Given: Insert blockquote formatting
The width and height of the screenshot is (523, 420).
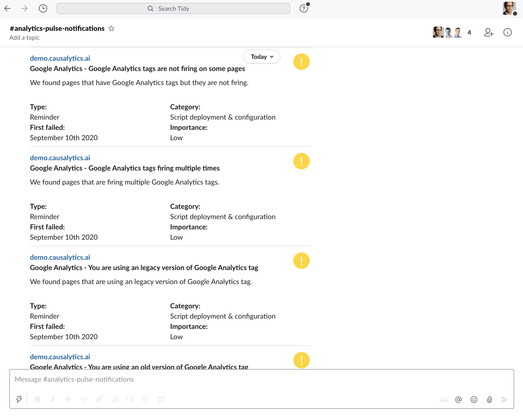Looking at the screenshot, I should [x=145, y=399].
